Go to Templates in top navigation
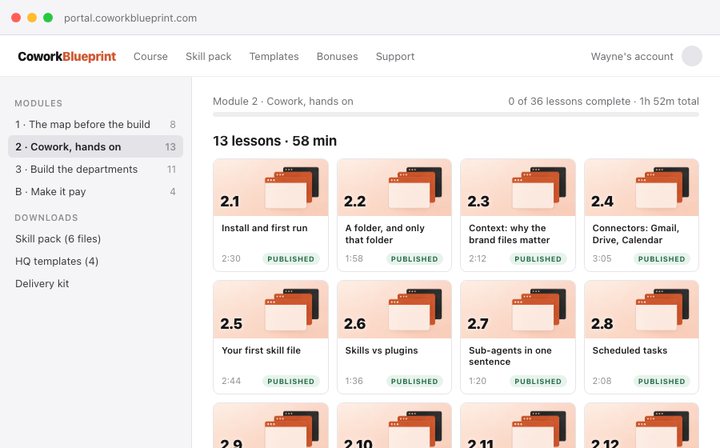This screenshot has width=720, height=448. pyautogui.click(x=274, y=56)
